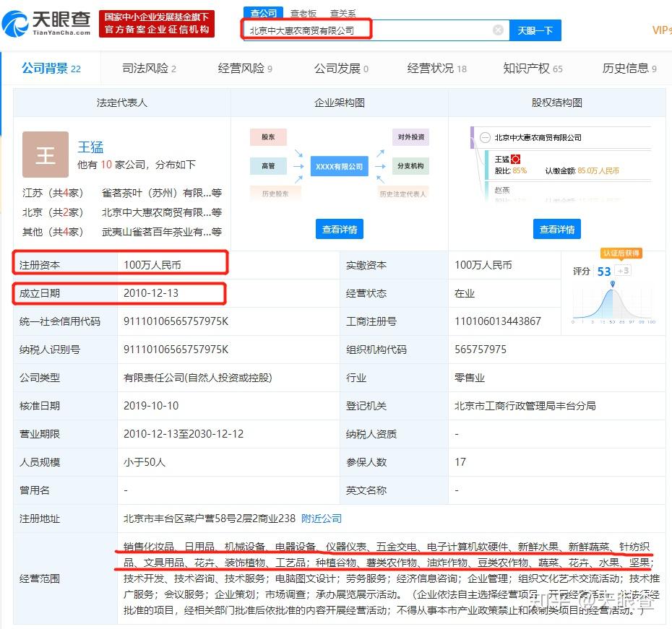Click the 股东 box in the structure diagram
Screen dimensions: 672x629
[x=268, y=137]
